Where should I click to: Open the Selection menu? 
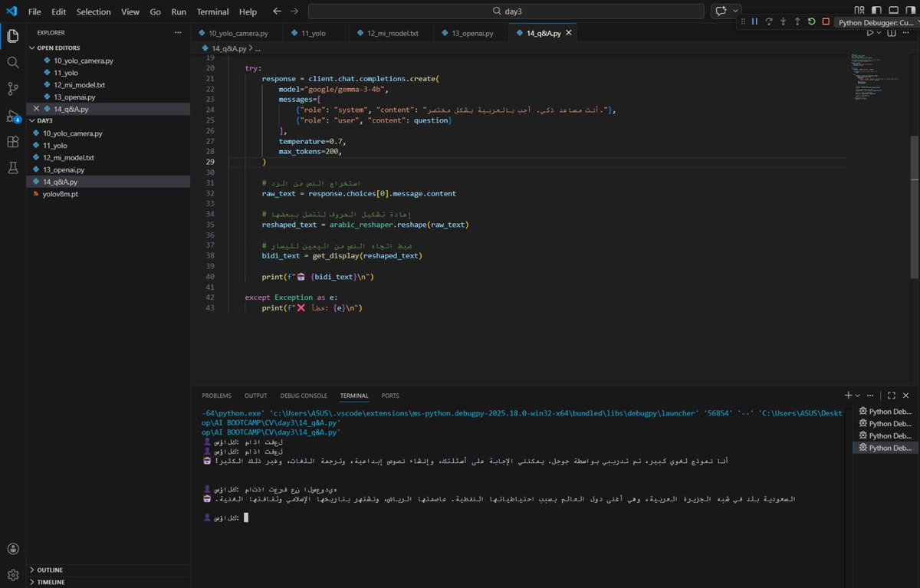click(94, 11)
